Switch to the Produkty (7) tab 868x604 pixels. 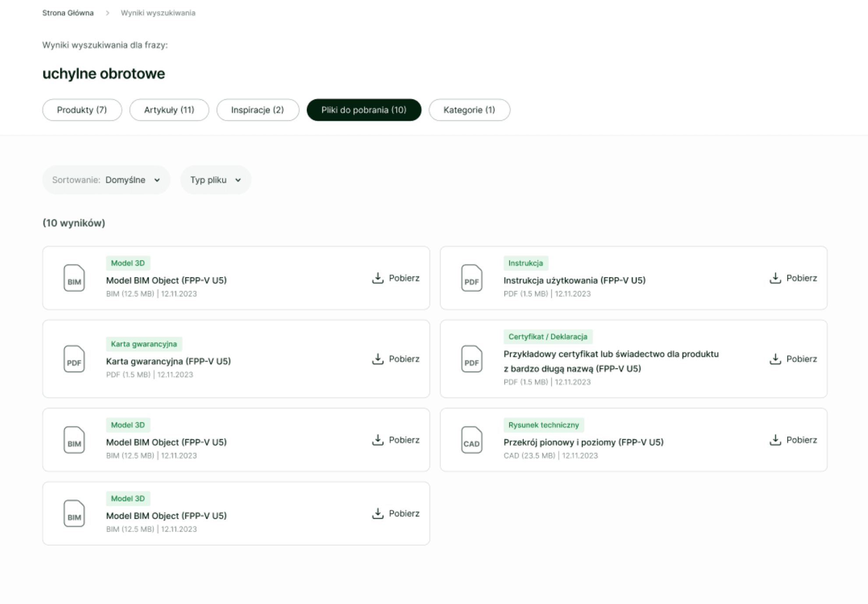(82, 110)
